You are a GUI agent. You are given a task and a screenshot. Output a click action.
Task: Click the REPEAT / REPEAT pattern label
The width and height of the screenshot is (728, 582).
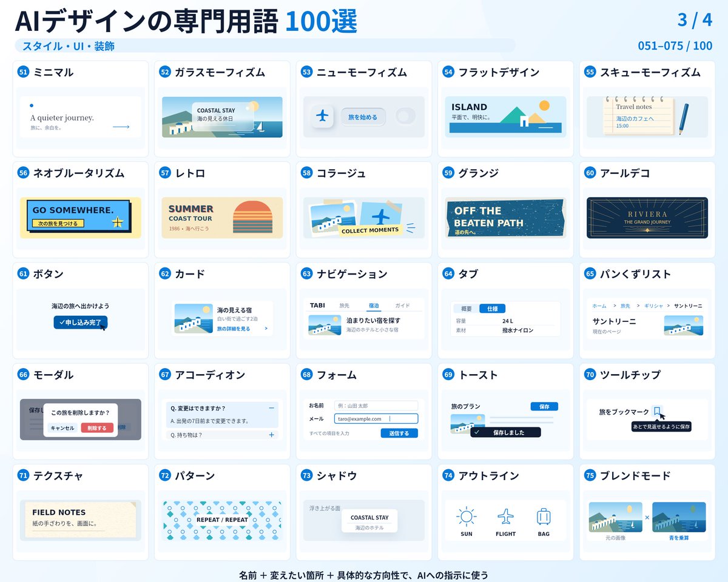tap(222, 520)
